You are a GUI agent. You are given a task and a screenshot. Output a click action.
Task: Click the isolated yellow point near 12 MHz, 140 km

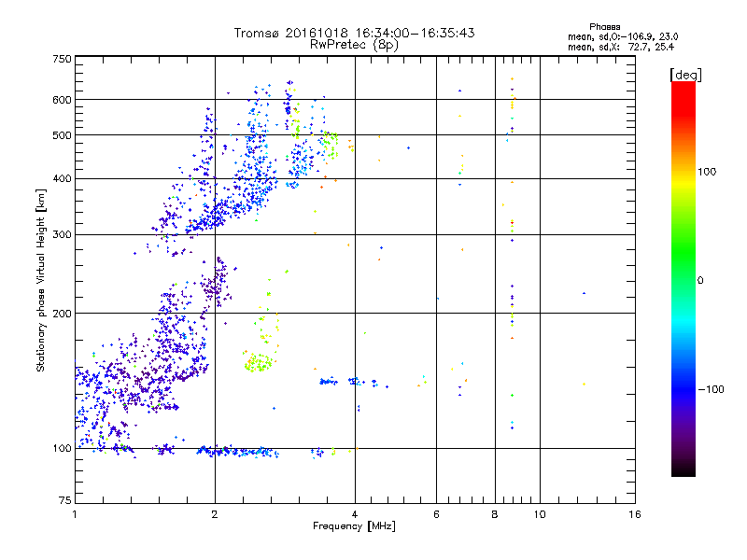click(585, 384)
